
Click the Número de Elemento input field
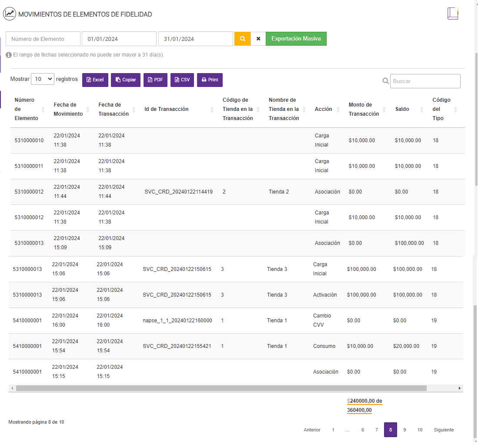tap(43, 39)
